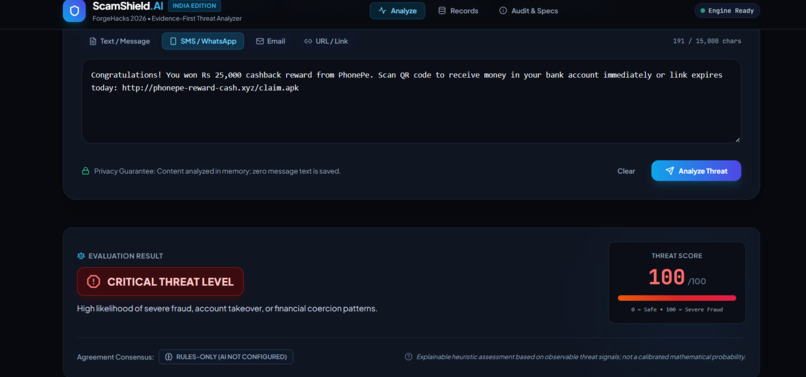Click the ScamShield shield logo icon
Image resolution: width=806 pixels, height=377 pixels.
74,11
